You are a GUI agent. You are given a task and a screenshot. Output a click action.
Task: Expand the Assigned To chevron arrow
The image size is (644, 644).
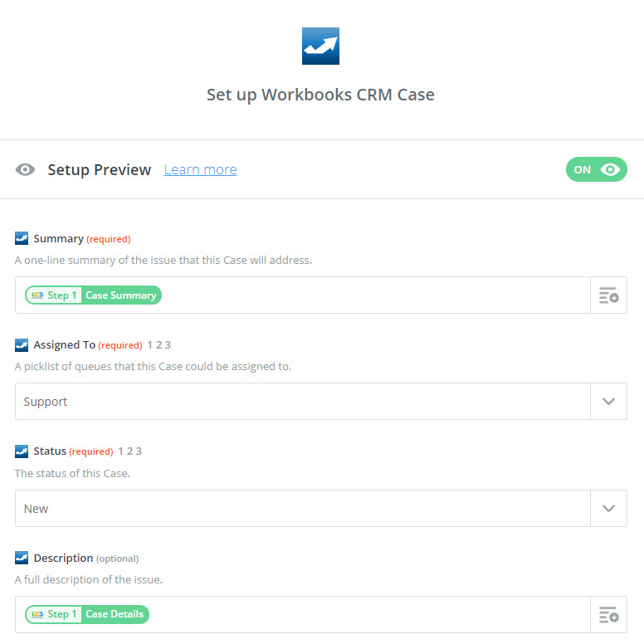coord(608,402)
